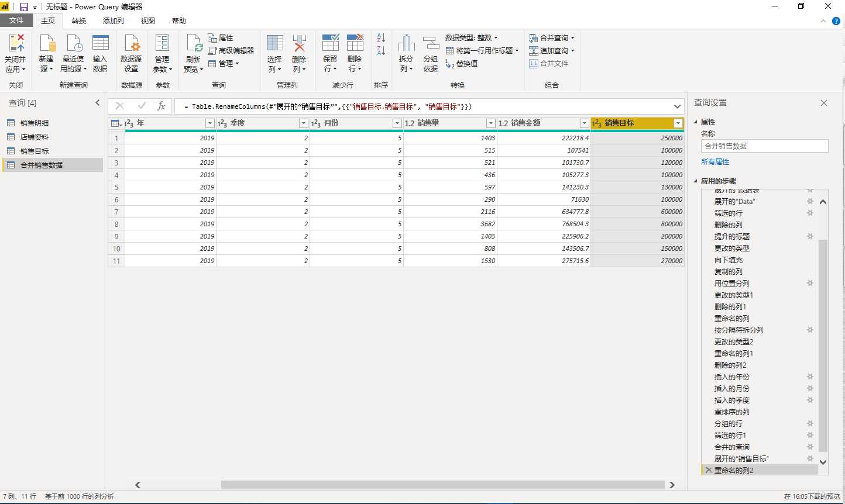Open the 文件 menu
The width and height of the screenshot is (845, 504).
pos(16,20)
